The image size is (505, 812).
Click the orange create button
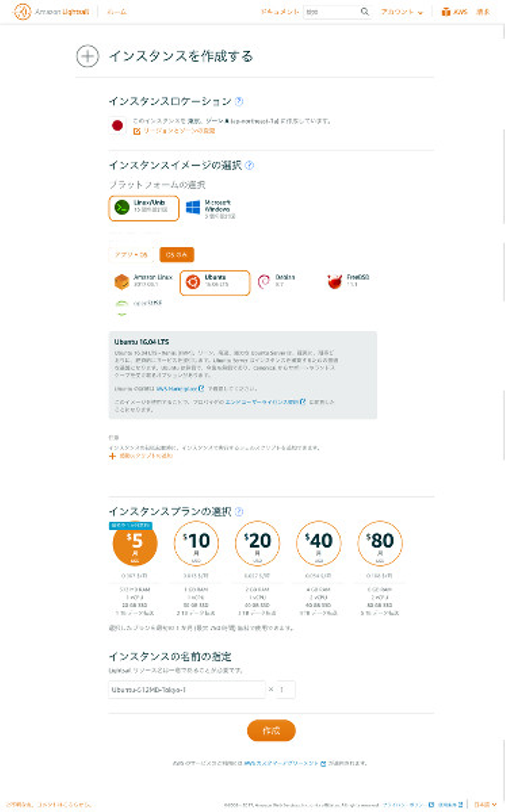pos(271,730)
